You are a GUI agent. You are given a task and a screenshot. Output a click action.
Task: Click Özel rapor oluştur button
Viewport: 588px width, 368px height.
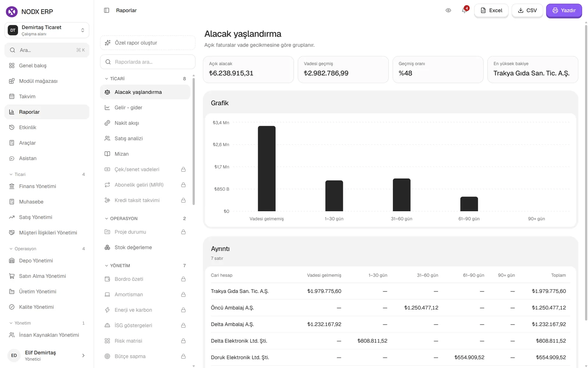pos(147,43)
